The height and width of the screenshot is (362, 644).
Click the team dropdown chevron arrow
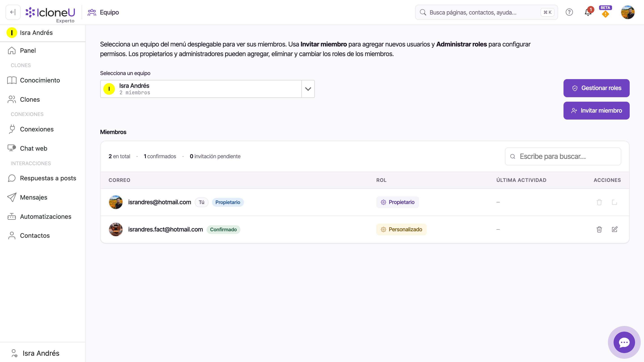(x=308, y=89)
